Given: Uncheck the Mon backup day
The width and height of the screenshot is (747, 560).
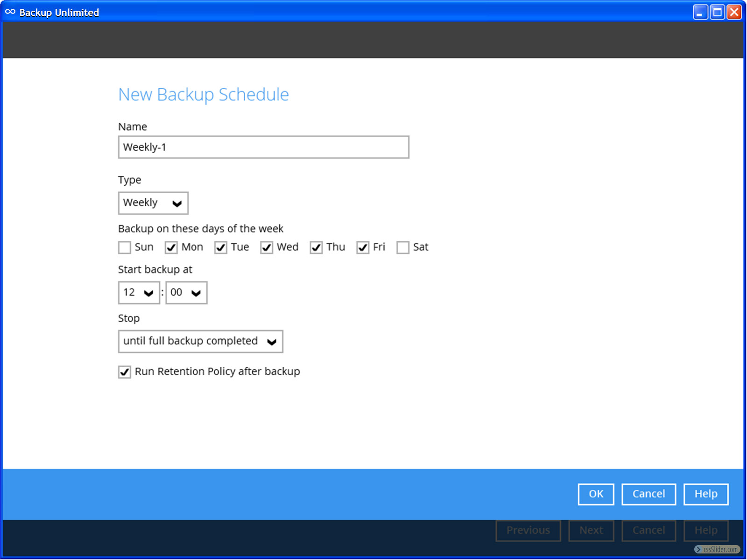Looking at the screenshot, I should (x=171, y=247).
